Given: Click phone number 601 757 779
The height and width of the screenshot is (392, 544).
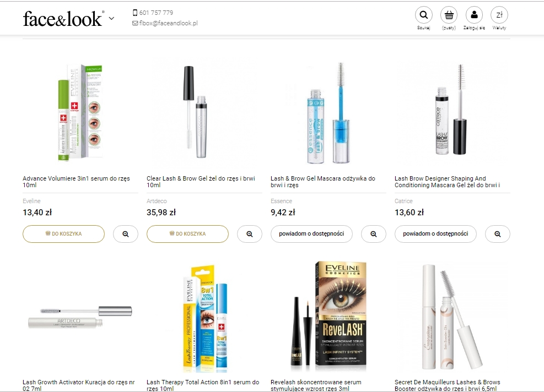Looking at the screenshot, I should 153,13.
